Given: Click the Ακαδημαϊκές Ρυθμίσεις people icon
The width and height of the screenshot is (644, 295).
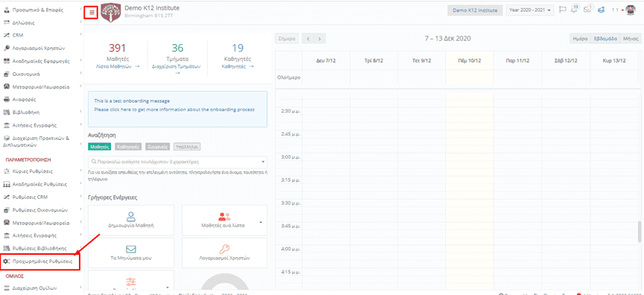Looking at the screenshot, I should pos(6,184).
